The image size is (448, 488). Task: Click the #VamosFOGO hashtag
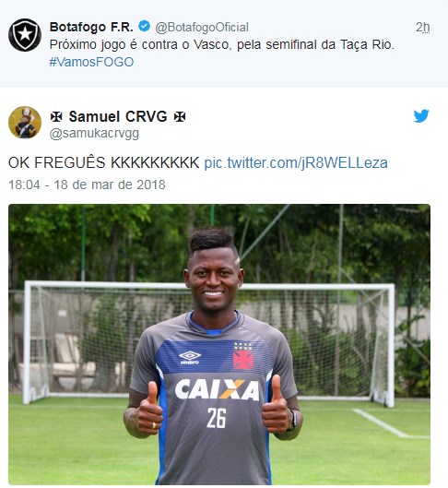point(91,62)
